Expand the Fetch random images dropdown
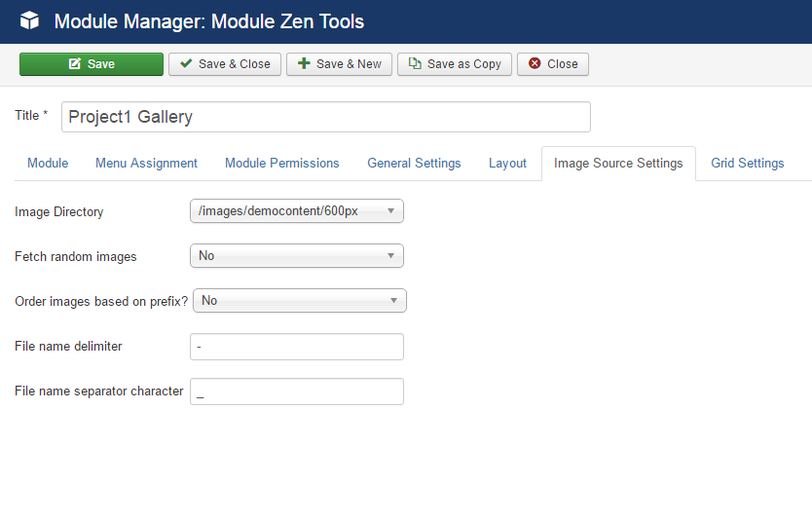This screenshot has width=812, height=522. pyautogui.click(x=297, y=256)
